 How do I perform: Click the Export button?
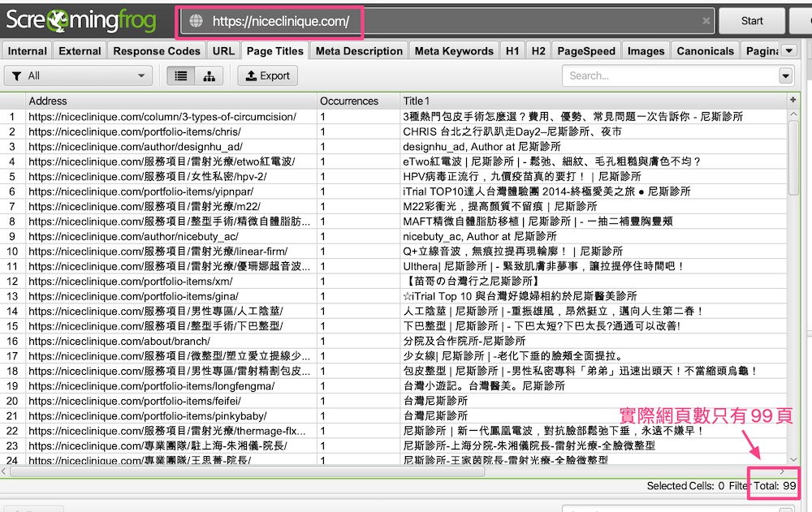pyautogui.click(x=268, y=76)
